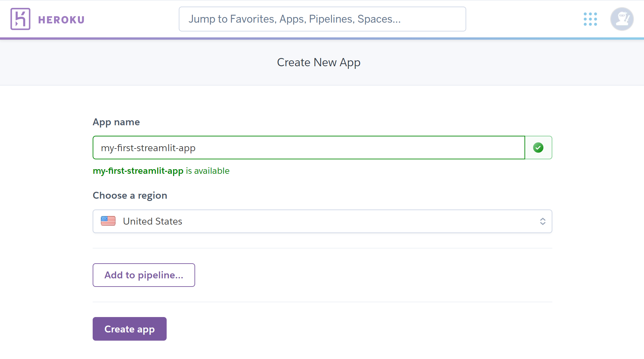This screenshot has height=359, width=644.
Task: Click the Add to pipeline button
Action: (x=144, y=275)
